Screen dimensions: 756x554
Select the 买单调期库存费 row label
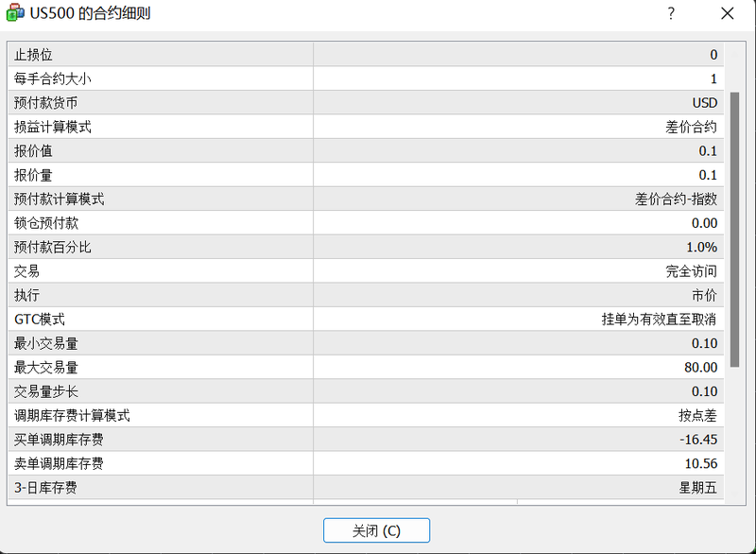(x=59, y=440)
